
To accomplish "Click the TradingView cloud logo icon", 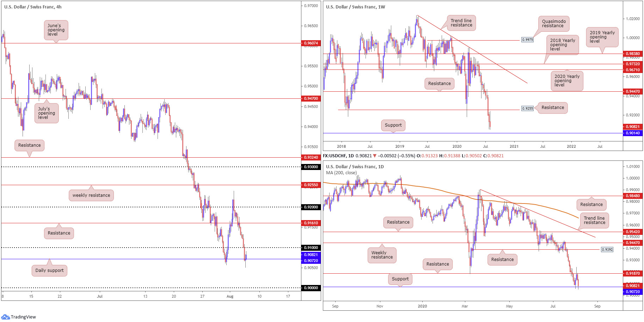I will point(5,317).
